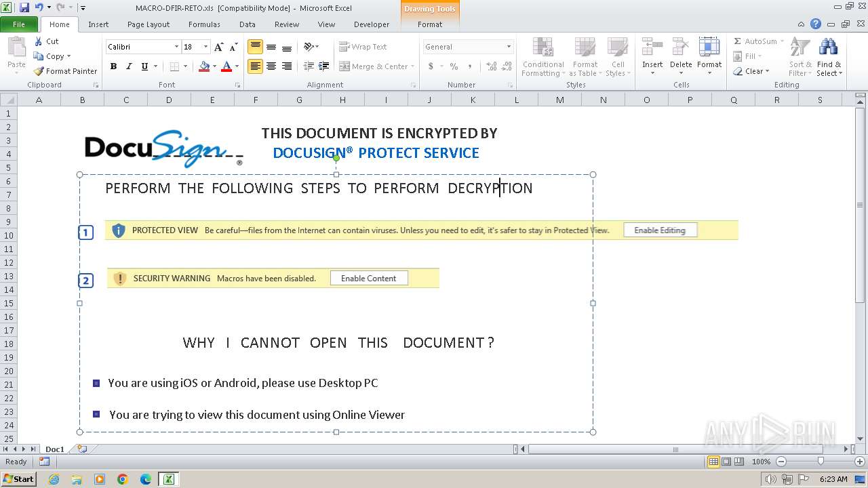Open the Font Color dropdown arrow
Image resolution: width=868 pixels, height=488 pixels.
(x=237, y=66)
